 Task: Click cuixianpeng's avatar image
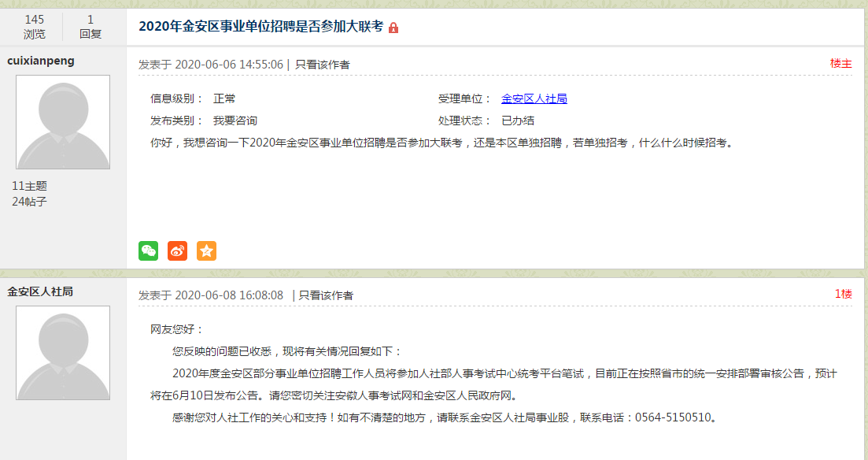coord(63,122)
